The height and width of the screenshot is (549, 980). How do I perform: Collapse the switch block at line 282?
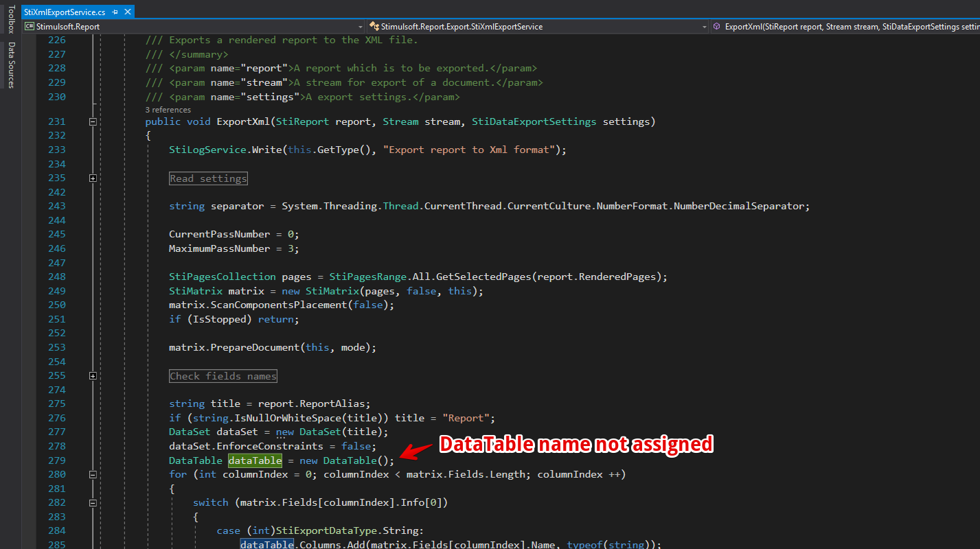(x=93, y=503)
